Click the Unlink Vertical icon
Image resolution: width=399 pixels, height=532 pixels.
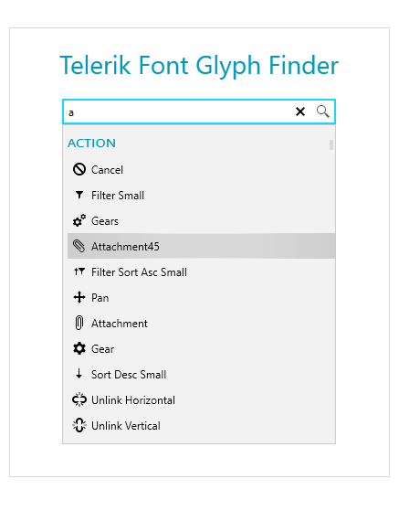pyautogui.click(x=79, y=425)
